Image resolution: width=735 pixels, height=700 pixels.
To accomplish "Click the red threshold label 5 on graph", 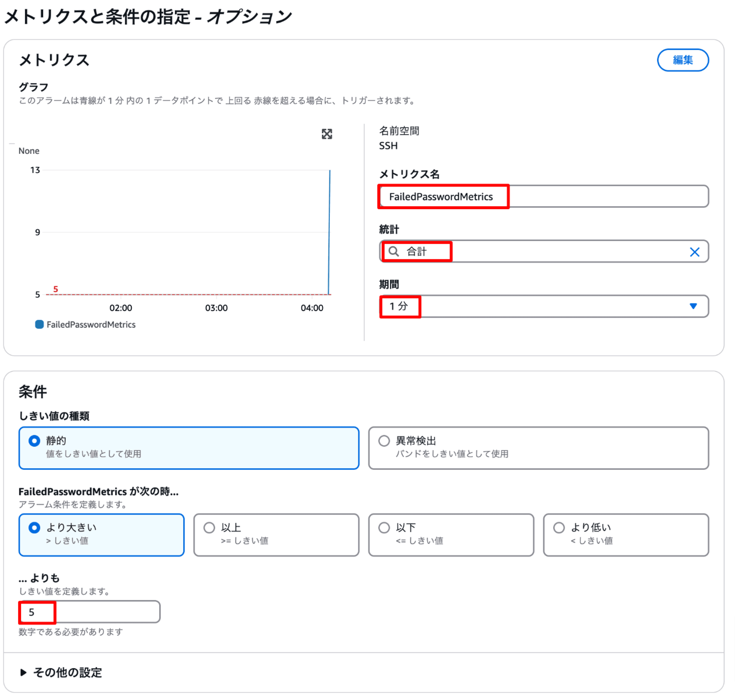I will click(x=55, y=289).
